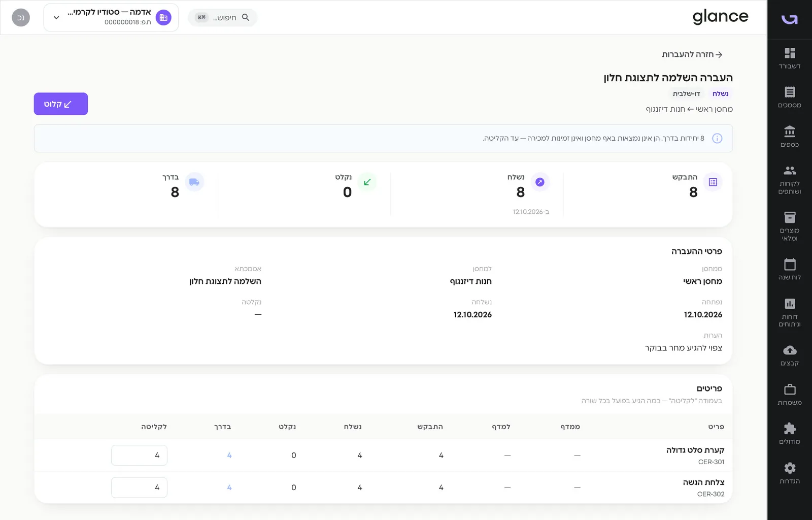Go back via חזרה להעברות link
812x520 pixels.
click(x=692, y=54)
